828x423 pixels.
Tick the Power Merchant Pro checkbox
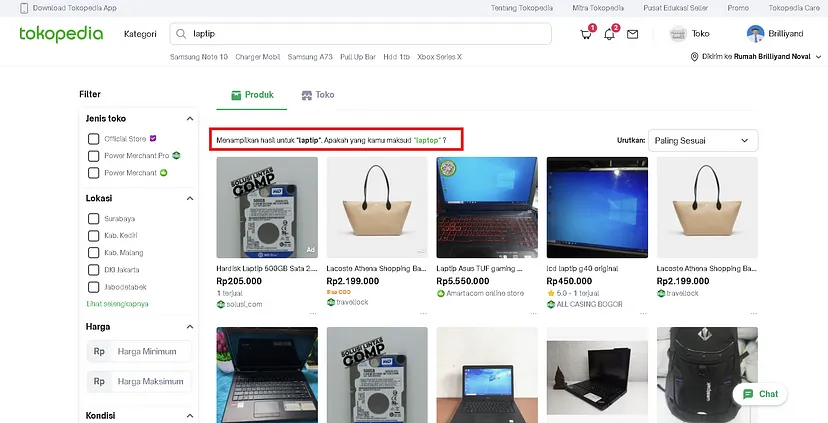pos(93,156)
